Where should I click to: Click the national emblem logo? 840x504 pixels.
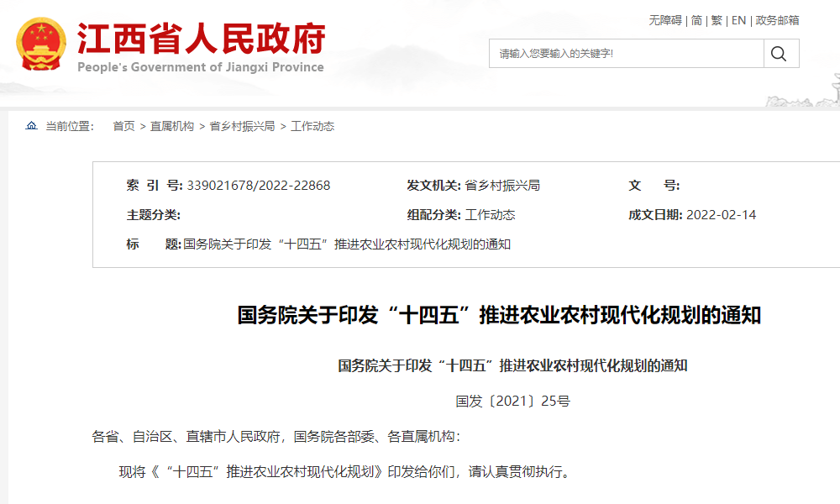tap(42, 44)
